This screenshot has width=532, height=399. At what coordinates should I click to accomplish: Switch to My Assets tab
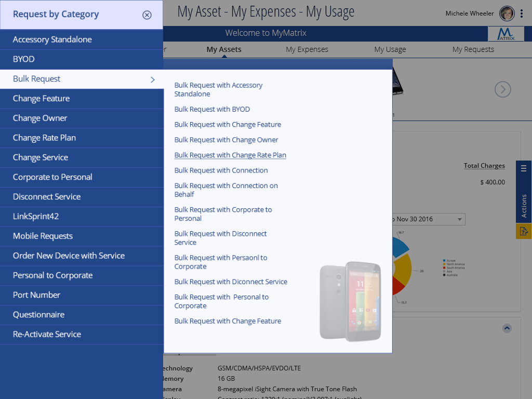click(224, 49)
